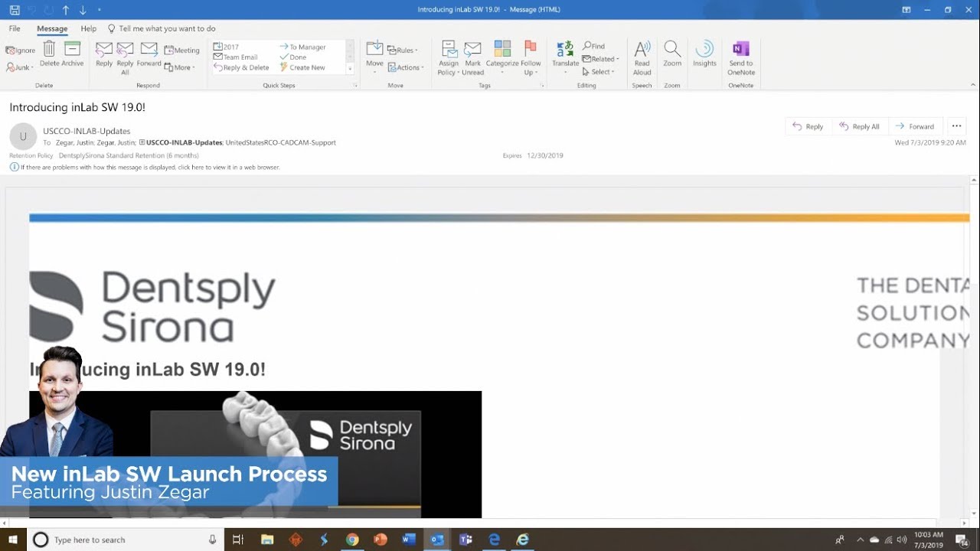Viewport: 980px width, 551px height.
Task: Click the Reply envelope icon in ribbon
Action: 104,54
